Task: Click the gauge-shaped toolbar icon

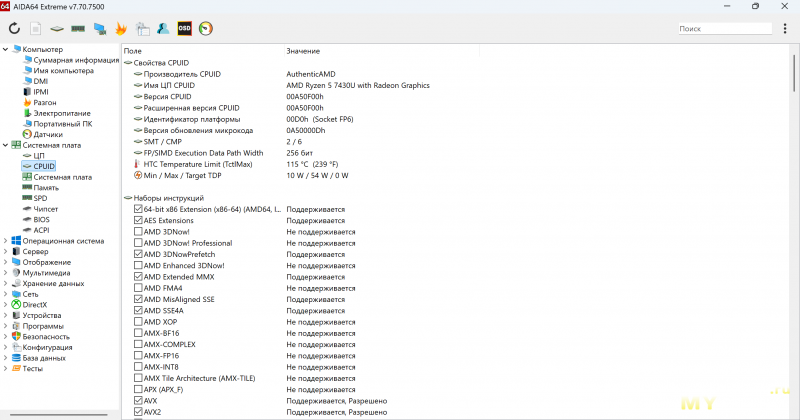Action: pyautogui.click(x=206, y=29)
